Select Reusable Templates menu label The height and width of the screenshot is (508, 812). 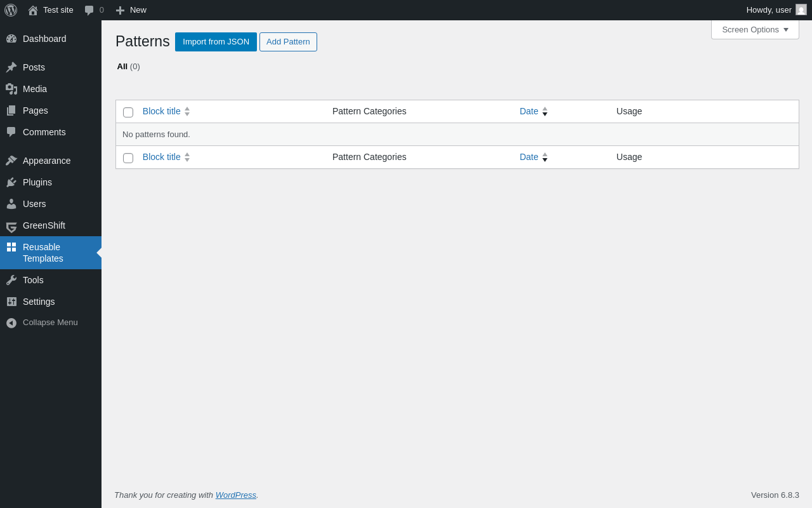pyautogui.click(x=43, y=253)
